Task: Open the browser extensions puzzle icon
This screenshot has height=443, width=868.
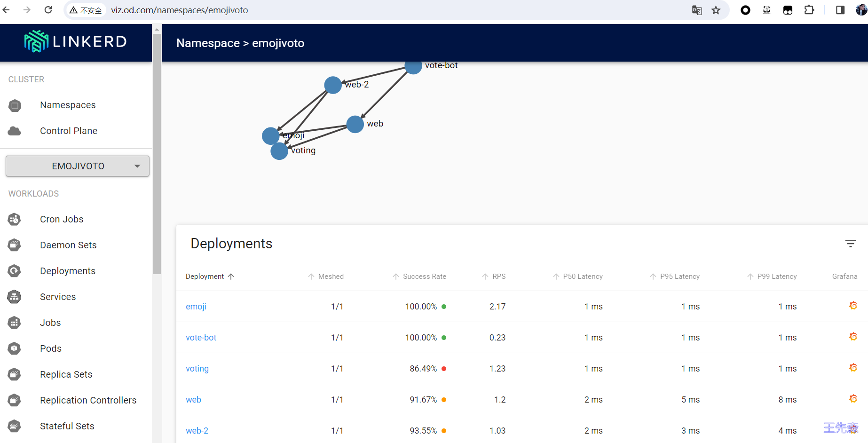Action: coord(809,10)
